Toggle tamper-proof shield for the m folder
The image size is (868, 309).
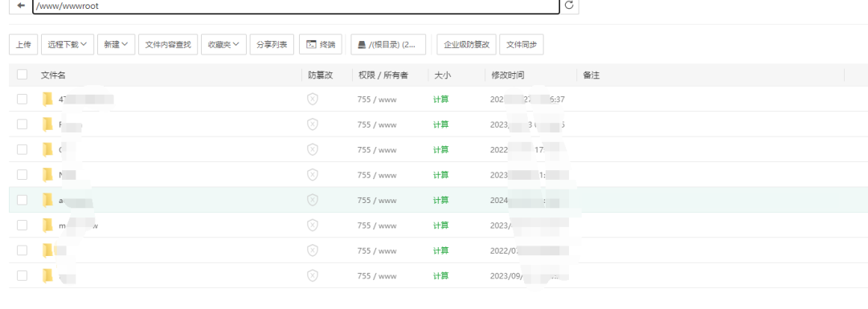(313, 225)
